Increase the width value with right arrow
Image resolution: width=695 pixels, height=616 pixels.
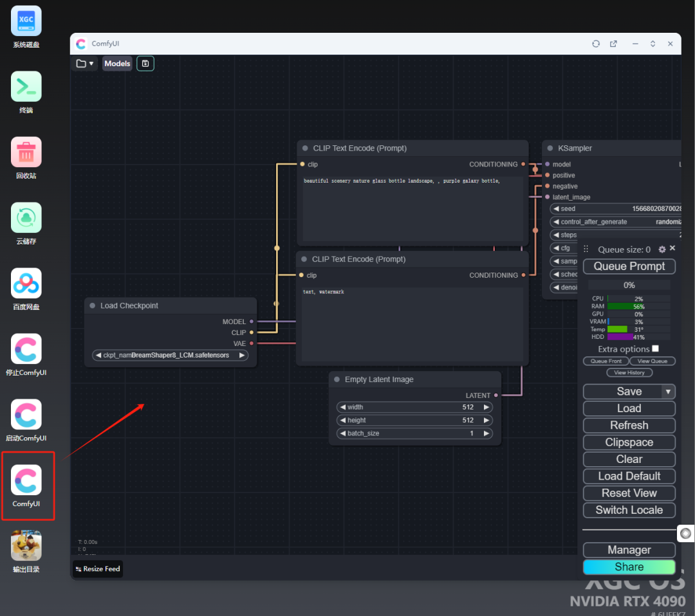coord(486,407)
